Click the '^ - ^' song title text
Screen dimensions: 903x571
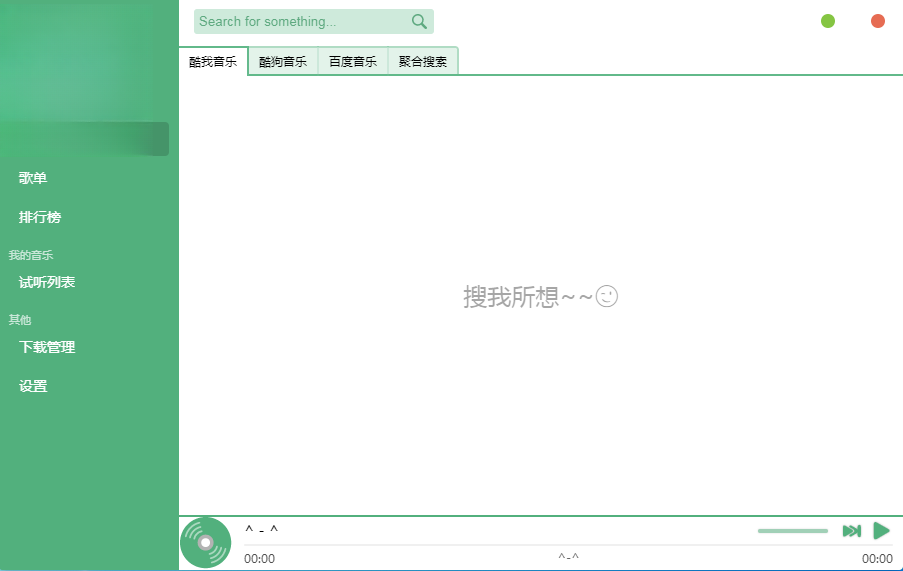point(261,529)
